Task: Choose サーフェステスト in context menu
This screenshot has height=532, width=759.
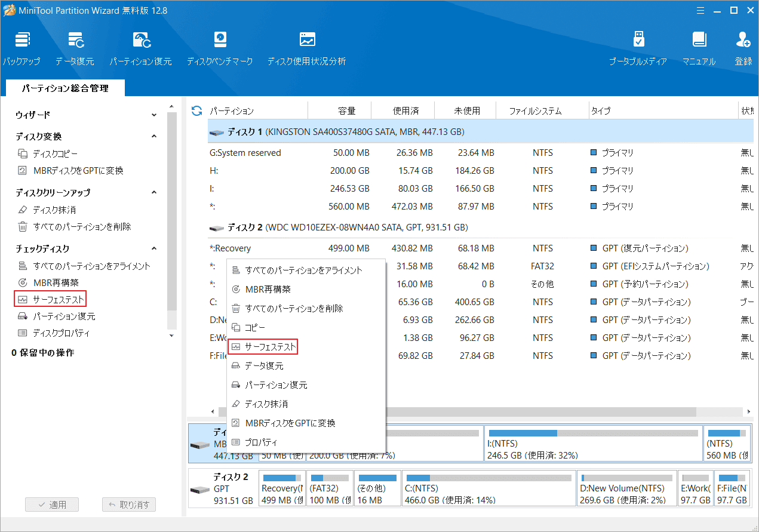Action: [x=306, y=347]
